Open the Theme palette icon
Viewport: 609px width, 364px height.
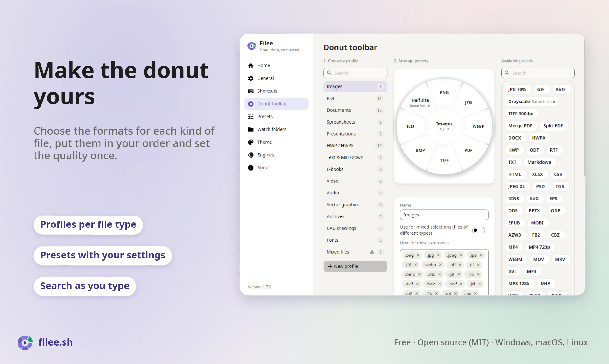[251, 142]
